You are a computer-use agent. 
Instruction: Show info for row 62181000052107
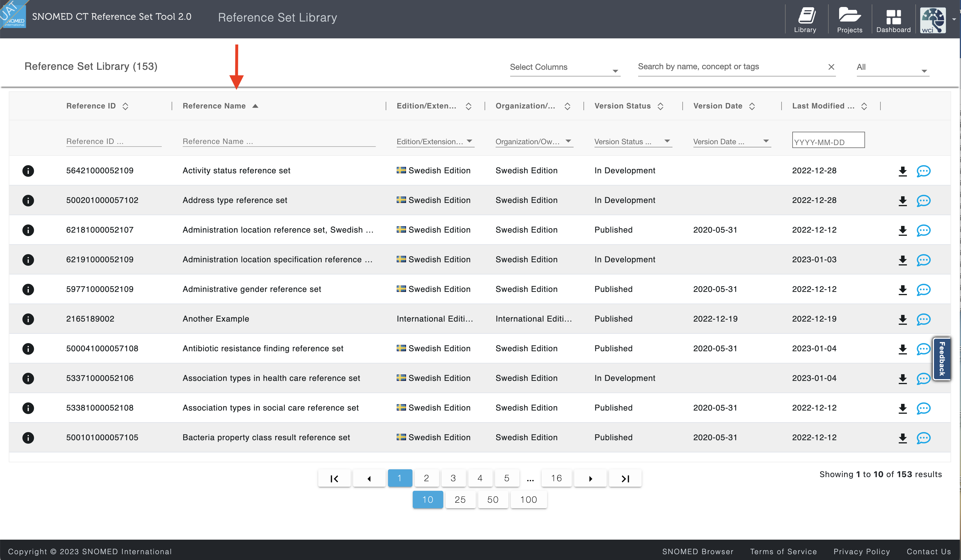tap(28, 230)
